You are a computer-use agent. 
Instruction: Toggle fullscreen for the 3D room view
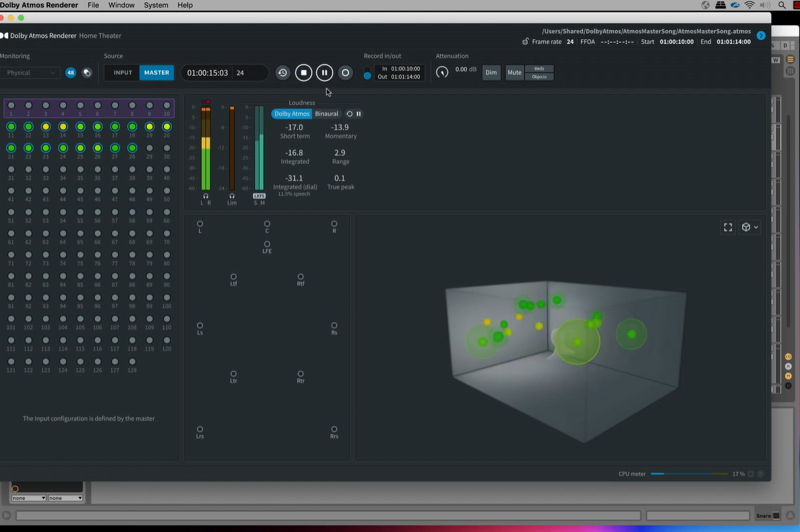(728, 227)
